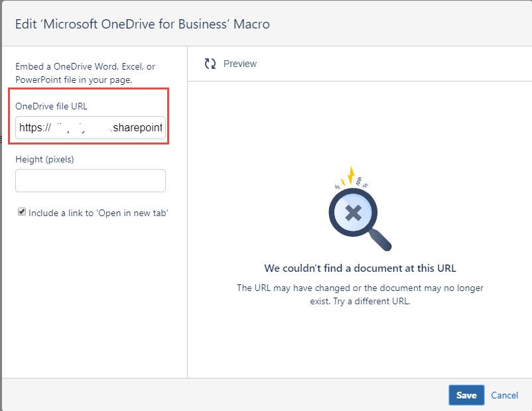Click the 'OneDrive file URL' label
The height and width of the screenshot is (411, 532).
tap(51, 106)
